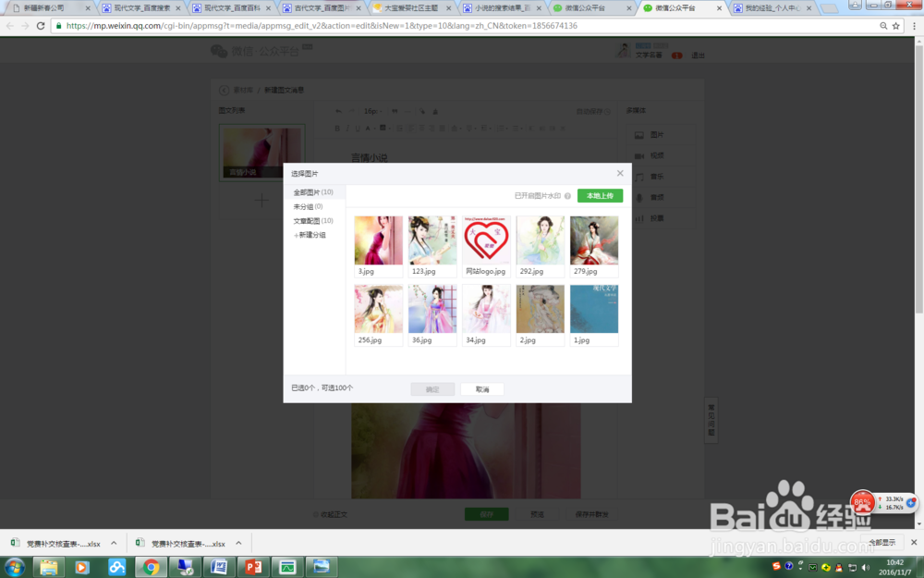Select the 文章配图 category tab
The width and height of the screenshot is (924, 578).
click(314, 220)
